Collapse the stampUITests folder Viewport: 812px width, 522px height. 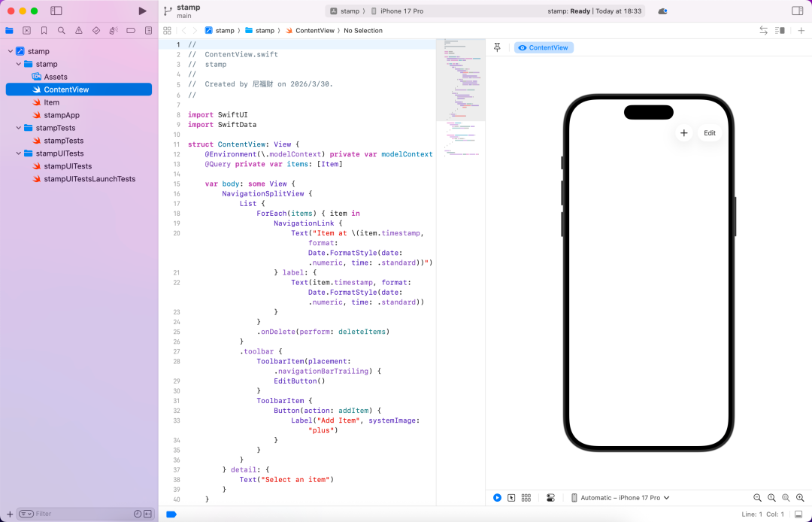20,153
